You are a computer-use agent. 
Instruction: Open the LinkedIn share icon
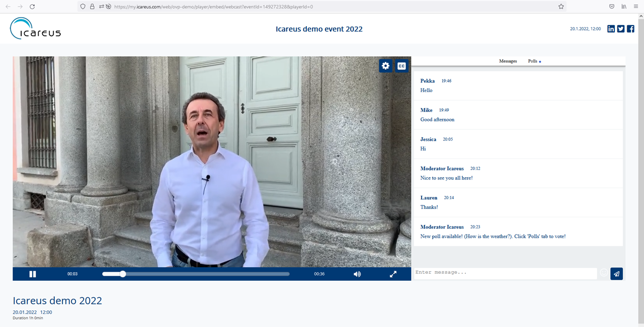point(611,29)
